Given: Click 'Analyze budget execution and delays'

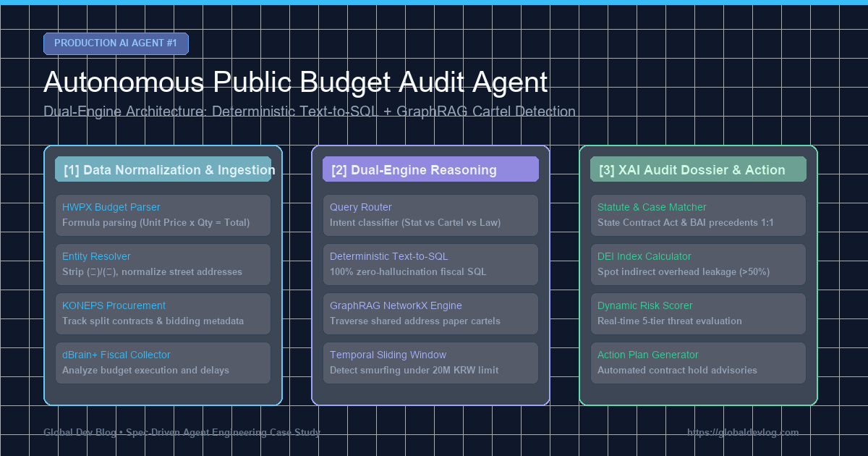Looking at the screenshot, I should [x=145, y=370].
